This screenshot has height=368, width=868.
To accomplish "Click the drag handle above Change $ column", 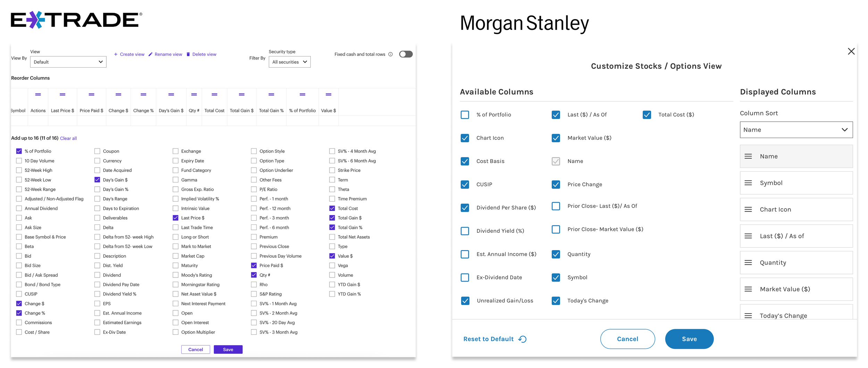I will tap(118, 94).
